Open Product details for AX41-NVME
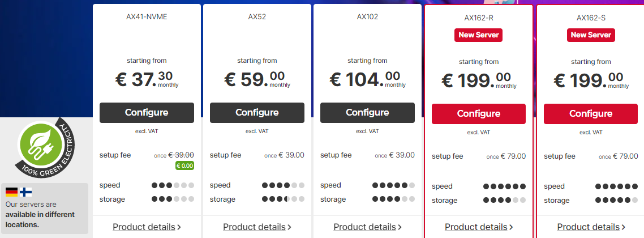Viewport: 644px width, 238px height. [147, 227]
